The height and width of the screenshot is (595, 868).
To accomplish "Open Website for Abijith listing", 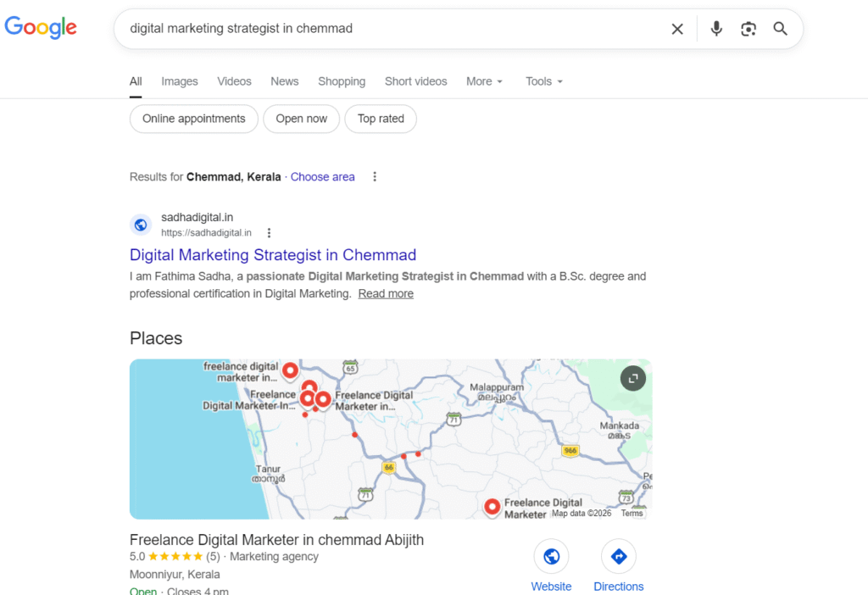I will click(551, 557).
